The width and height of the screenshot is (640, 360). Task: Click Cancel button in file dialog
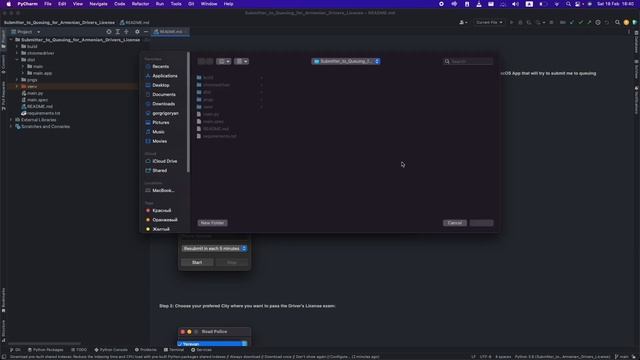click(x=455, y=223)
